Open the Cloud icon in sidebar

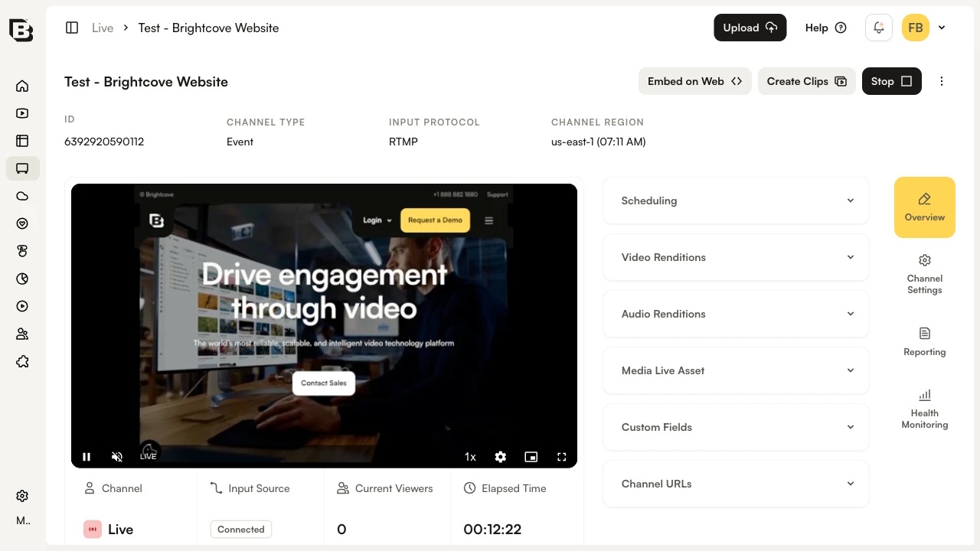(x=22, y=196)
